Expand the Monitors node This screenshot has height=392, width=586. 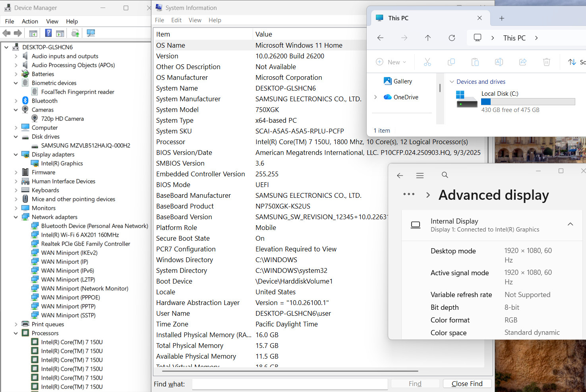[16, 208]
